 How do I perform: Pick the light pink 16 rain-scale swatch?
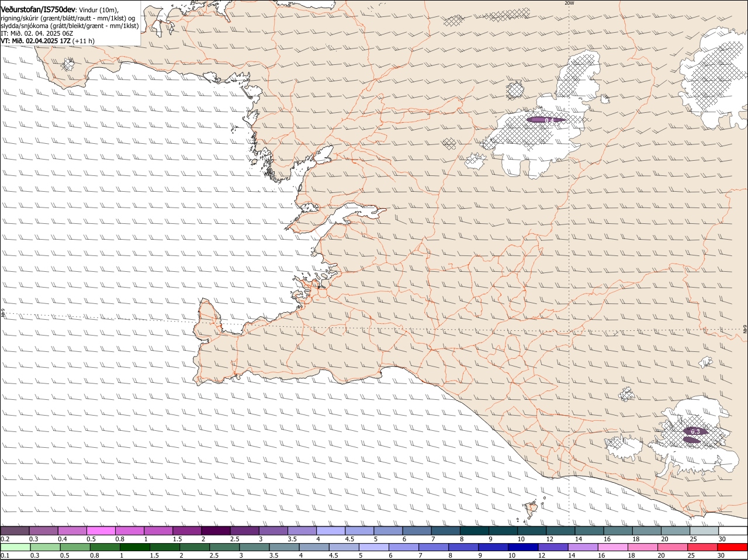pyautogui.click(x=613, y=547)
